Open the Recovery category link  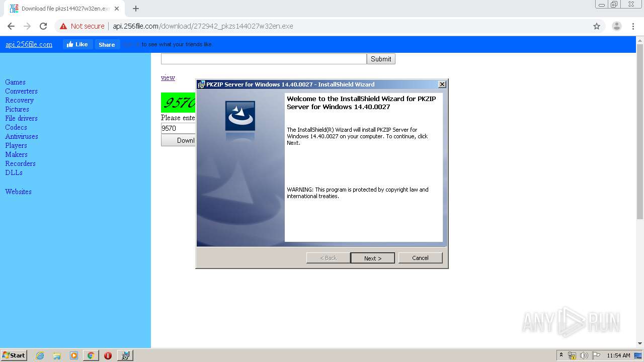point(19,100)
